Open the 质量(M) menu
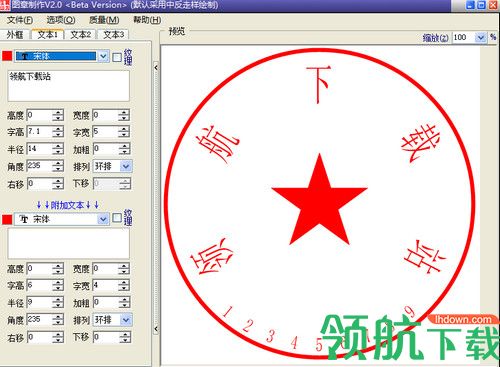 pos(104,20)
